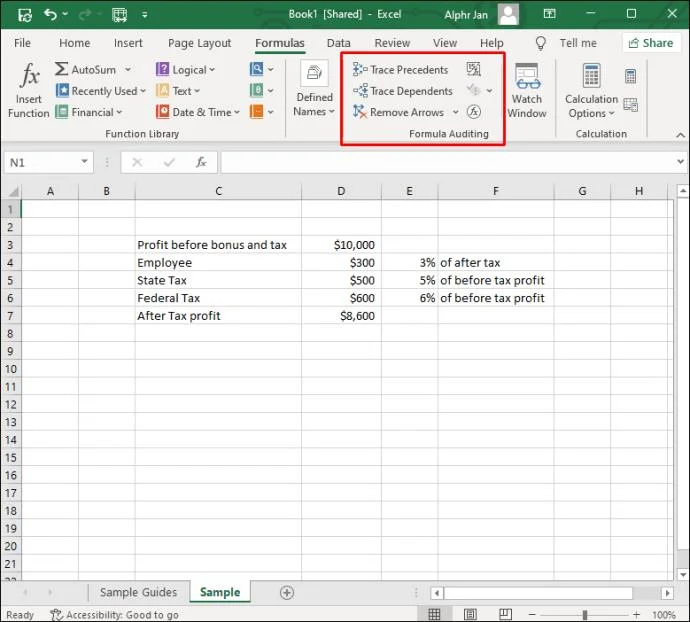
Task: Click the zoom out minus button
Action: [x=532, y=615]
